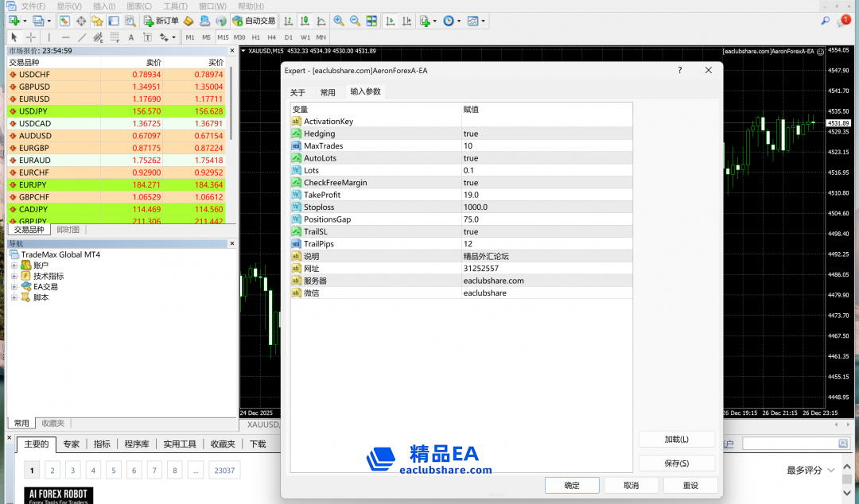
Task: Select the trendline drawing tool
Action: pyautogui.click(x=82, y=37)
